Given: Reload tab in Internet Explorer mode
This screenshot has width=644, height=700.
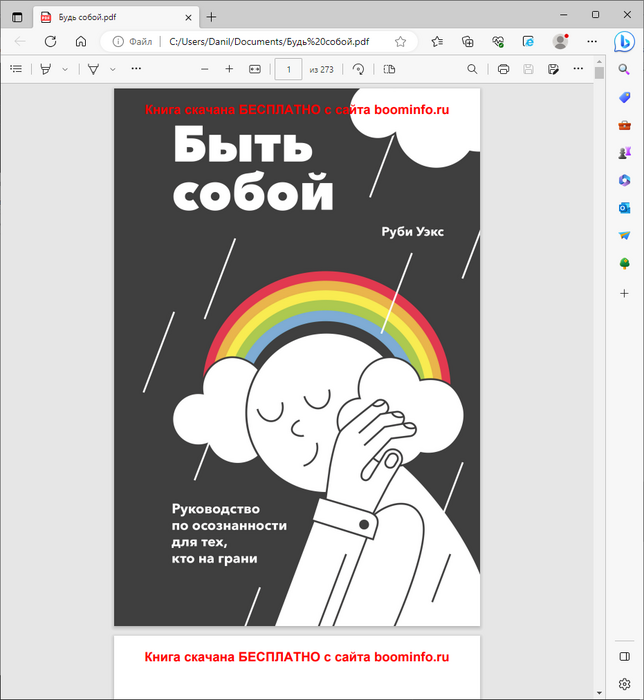Looking at the screenshot, I should (x=528, y=42).
